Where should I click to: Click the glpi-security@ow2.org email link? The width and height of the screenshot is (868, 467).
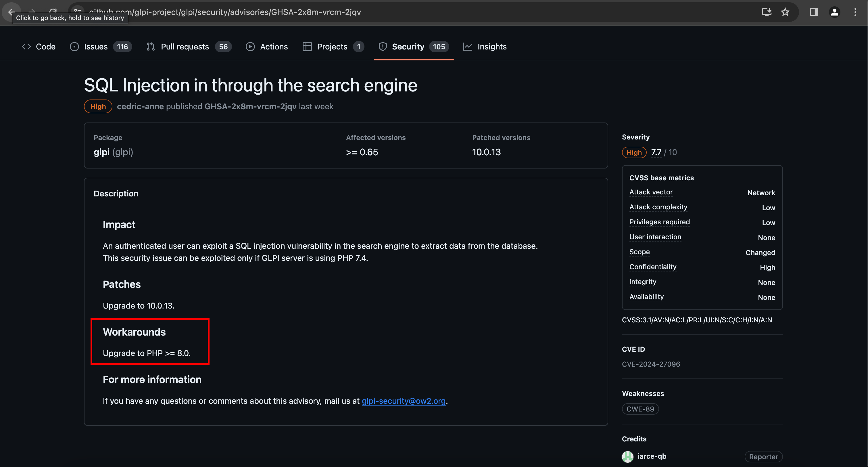click(x=403, y=401)
